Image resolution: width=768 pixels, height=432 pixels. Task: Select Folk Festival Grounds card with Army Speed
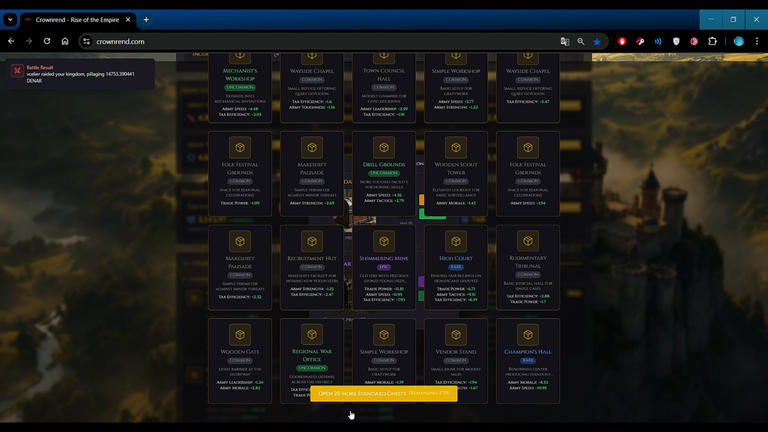pos(528,173)
